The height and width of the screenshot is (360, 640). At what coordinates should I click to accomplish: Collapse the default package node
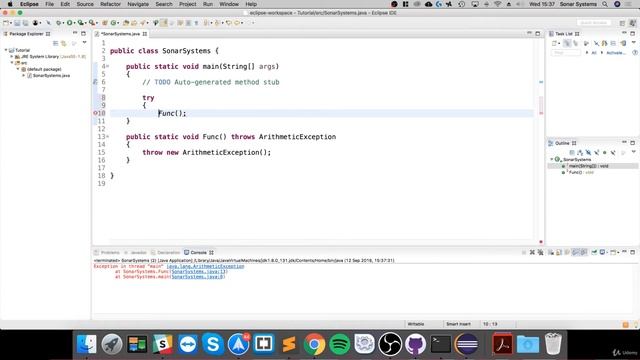tap(18, 69)
